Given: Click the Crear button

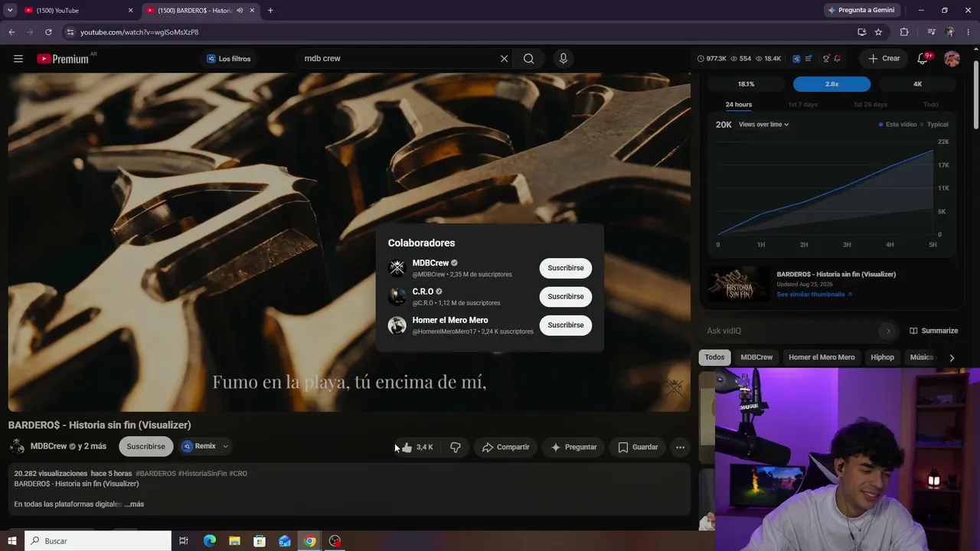Looking at the screenshot, I should coord(884,59).
